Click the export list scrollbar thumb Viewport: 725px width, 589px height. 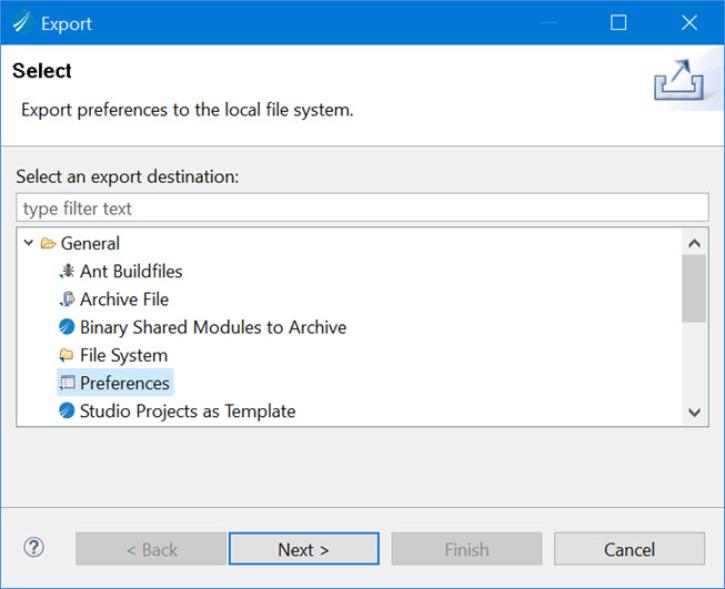(694, 288)
